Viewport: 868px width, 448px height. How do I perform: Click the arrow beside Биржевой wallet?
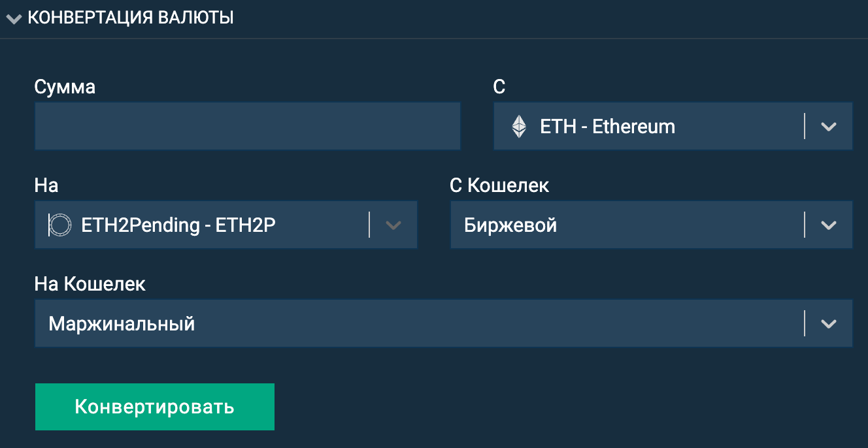tap(829, 225)
